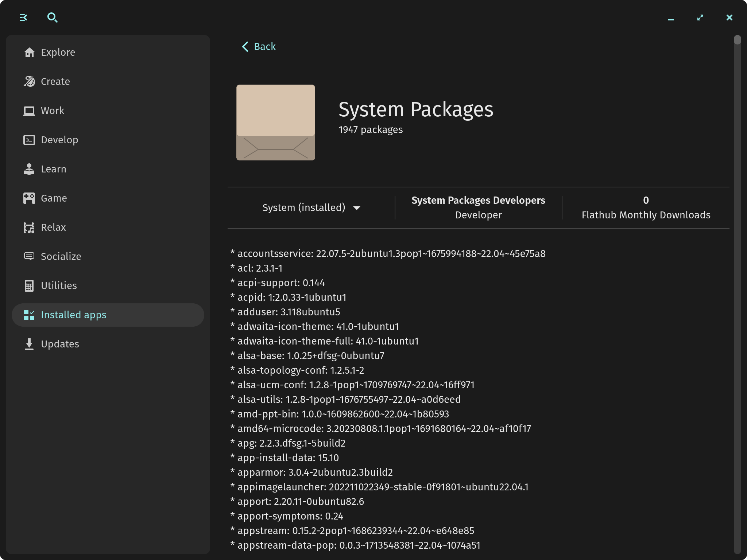Screen dimensions: 747x560
Task: Switch to the Create category
Action: [108, 82]
